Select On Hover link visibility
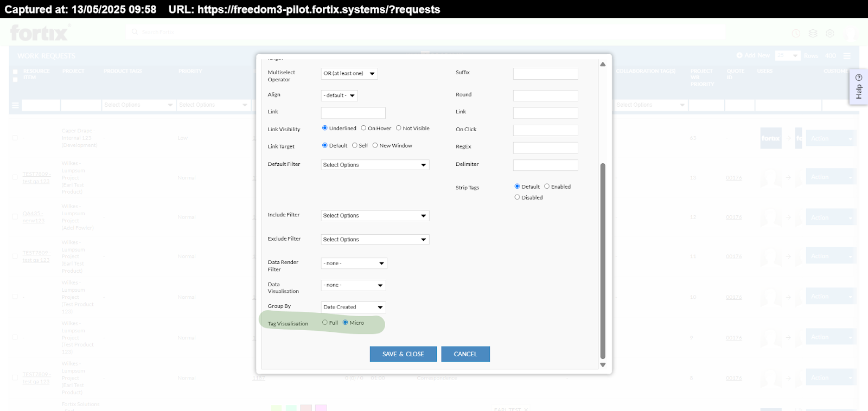Image resolution: width=868 pixels, height=411 pixels. 363,129
